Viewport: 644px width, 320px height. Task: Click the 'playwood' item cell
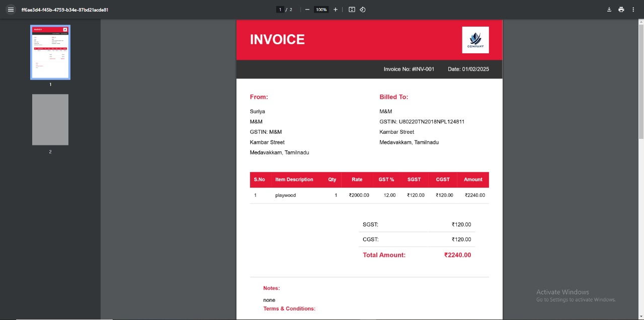(x=285, y=195)
